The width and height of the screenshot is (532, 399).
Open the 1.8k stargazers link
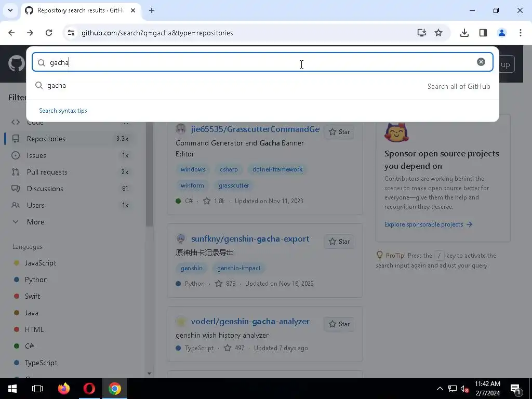(214, 201)
